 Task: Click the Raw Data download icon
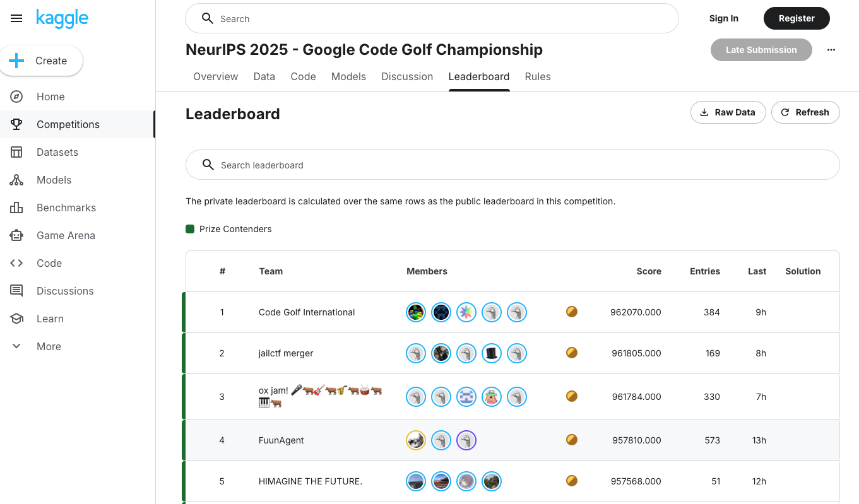pos(704,112)
